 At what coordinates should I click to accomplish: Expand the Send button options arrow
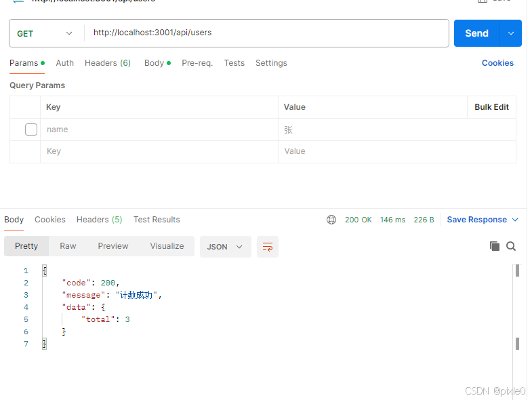(x=510, y=33)
